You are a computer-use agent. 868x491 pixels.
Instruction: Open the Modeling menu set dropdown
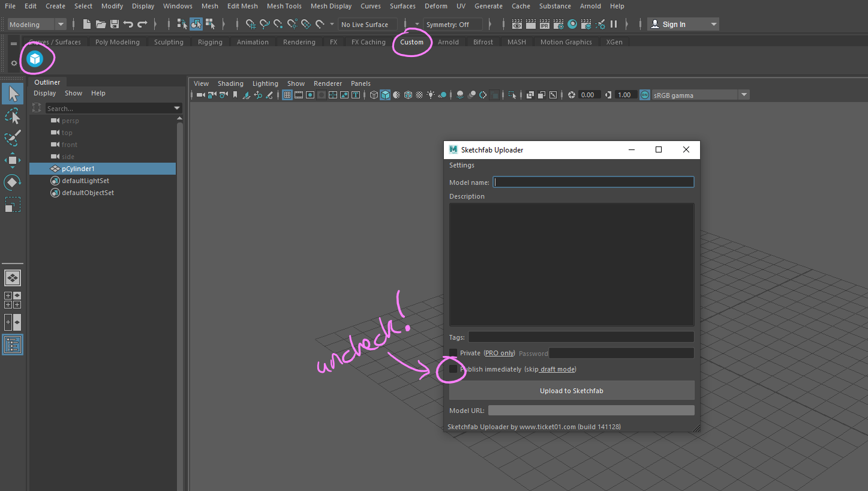pyautogui.click(x=37, y=25)
